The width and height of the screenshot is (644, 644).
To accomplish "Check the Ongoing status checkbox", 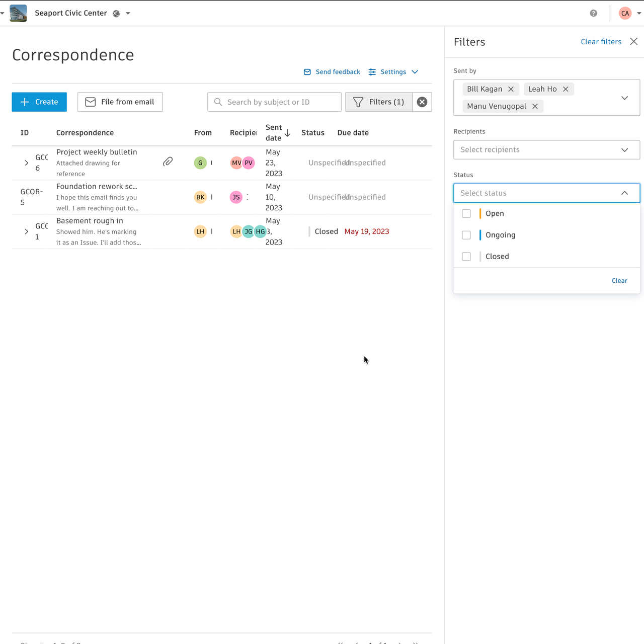I will tap(466, 235).
